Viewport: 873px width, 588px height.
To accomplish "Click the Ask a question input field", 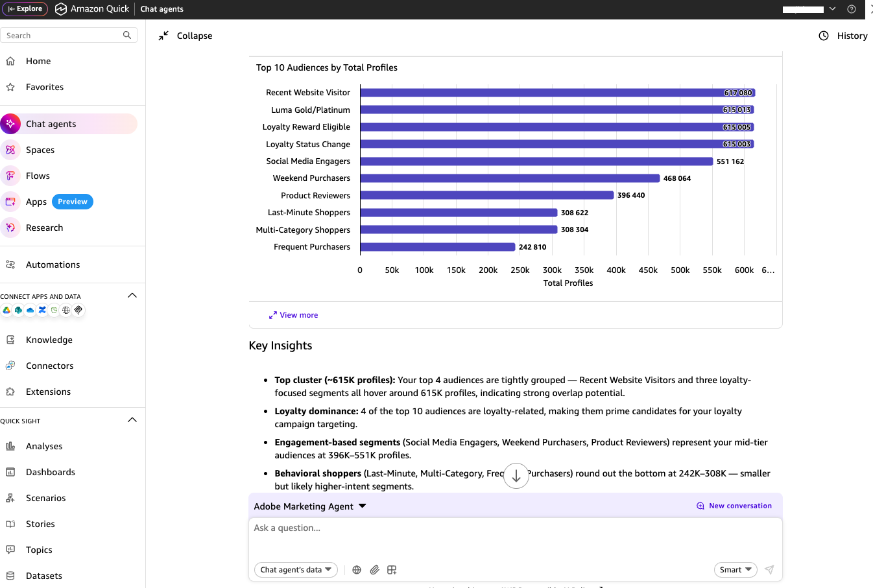I will [516, 537].
